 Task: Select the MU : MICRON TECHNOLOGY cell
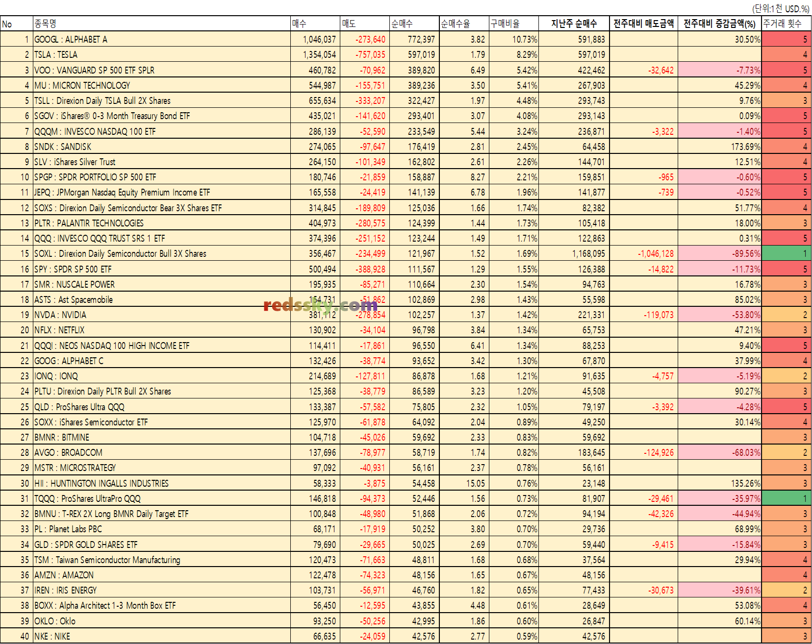[162, 85]
